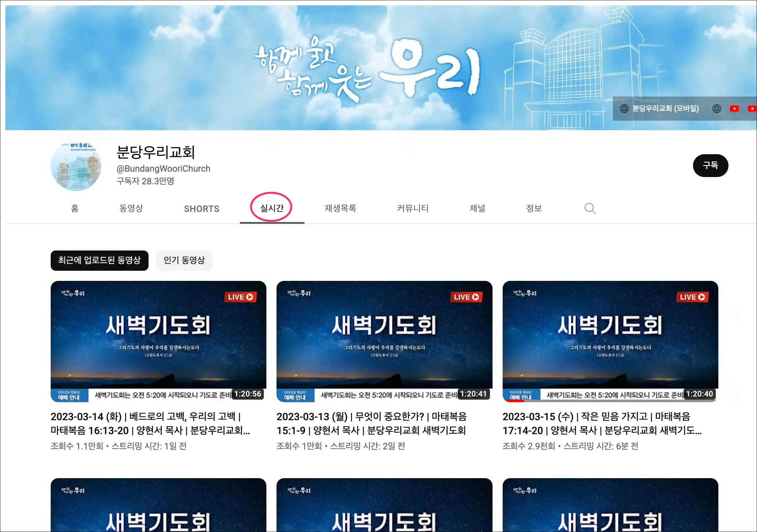Image resolution: width=757 pixels, height=532 pixels.
Task: Click the 구독자 28.3만명 subscriber count
Action: click(145, 181)
